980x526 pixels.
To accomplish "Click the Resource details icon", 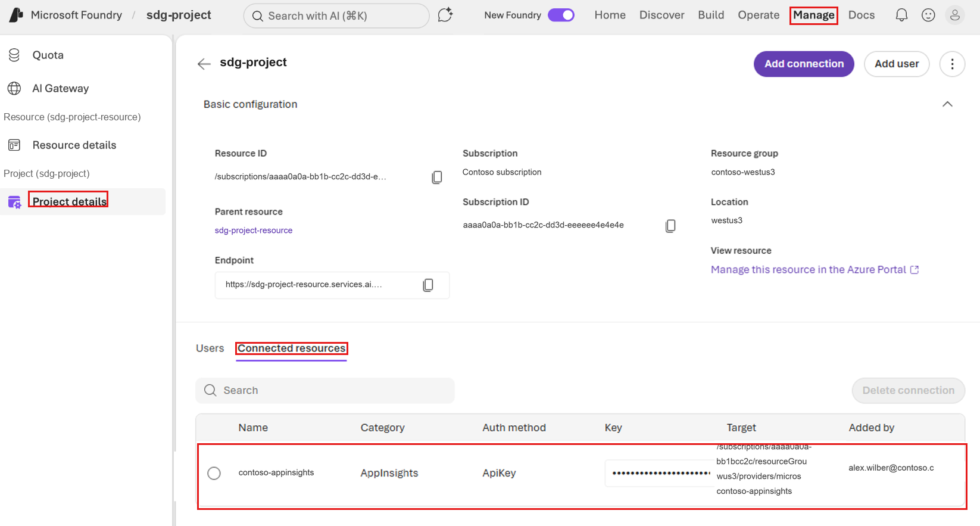I will pos(14,145).
